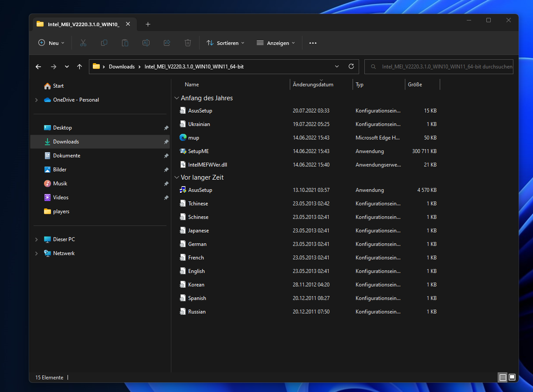The image size is (533, 392).
Task: Click the pin icon next to Musik
Action: click(x=166, y=184)
